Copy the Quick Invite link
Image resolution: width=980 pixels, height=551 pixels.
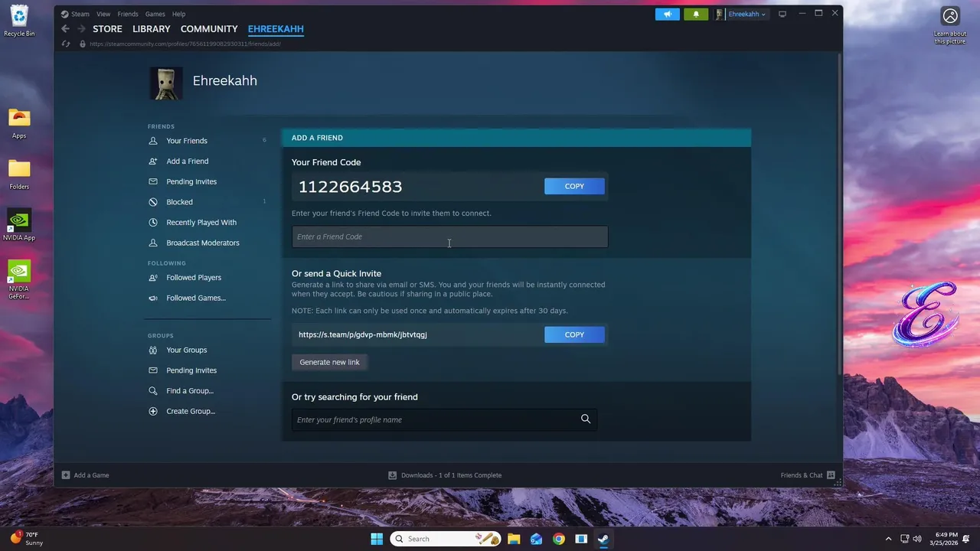click(574, 334)
